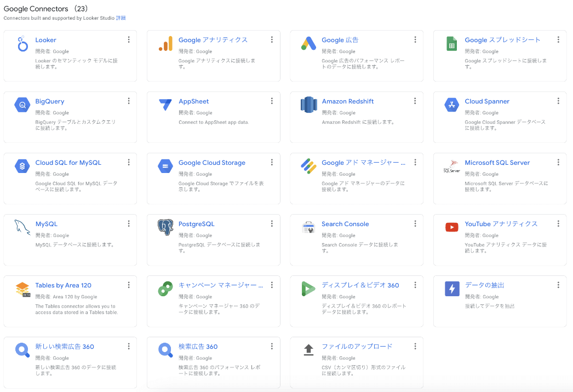Screen dimensions: 573x392
Task: Open the three-dot menu on 検索広告 360
Action: 272,347
